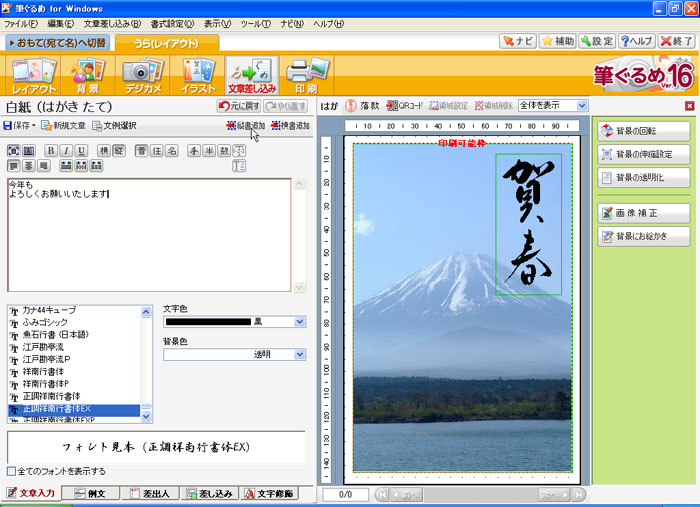Switch to the 例文 tab

coord(91,493)
